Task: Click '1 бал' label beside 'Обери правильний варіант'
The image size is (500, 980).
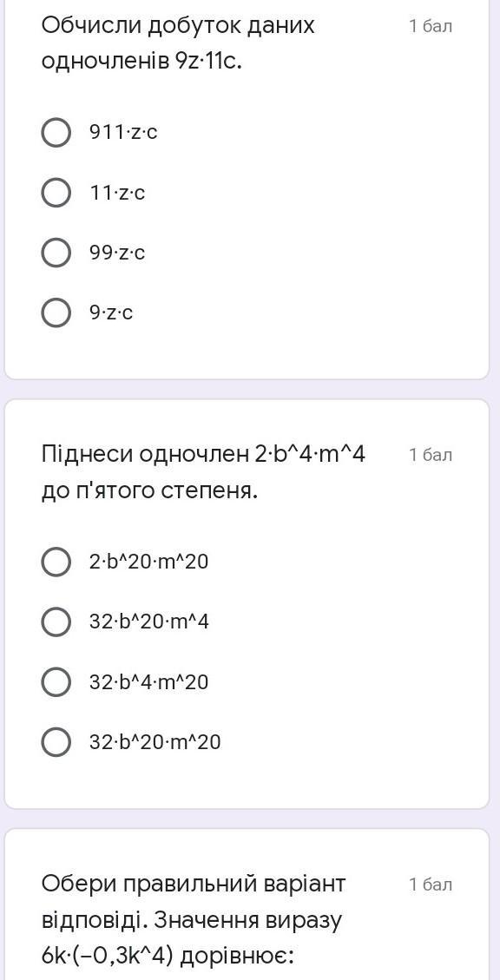Action: [x=431, y=885]
